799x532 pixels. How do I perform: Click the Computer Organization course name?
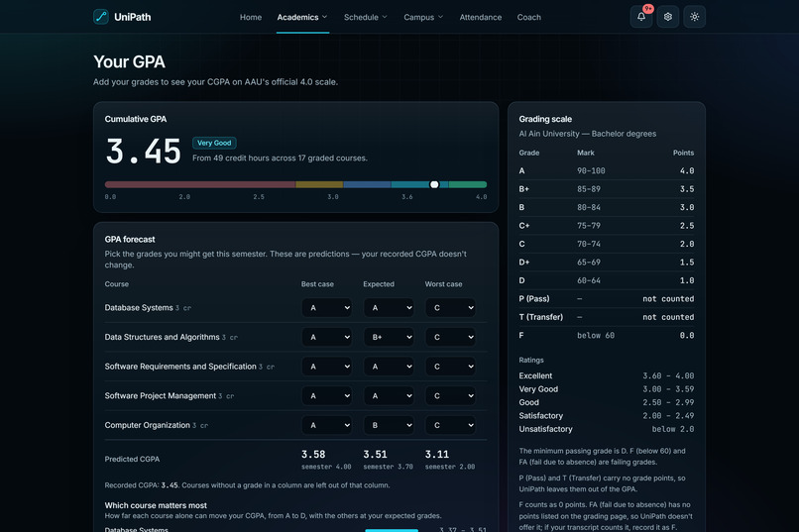[x=148, y=425]
